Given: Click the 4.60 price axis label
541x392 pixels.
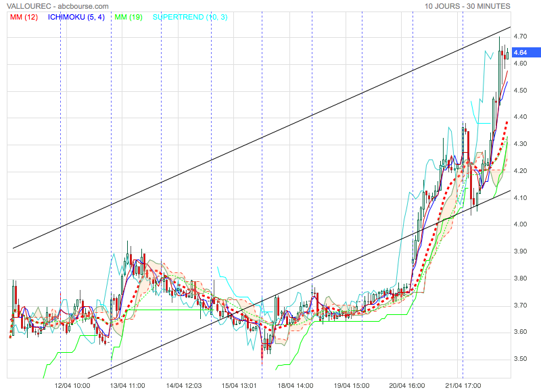Looking at the screenshot, I should point(520,64).
